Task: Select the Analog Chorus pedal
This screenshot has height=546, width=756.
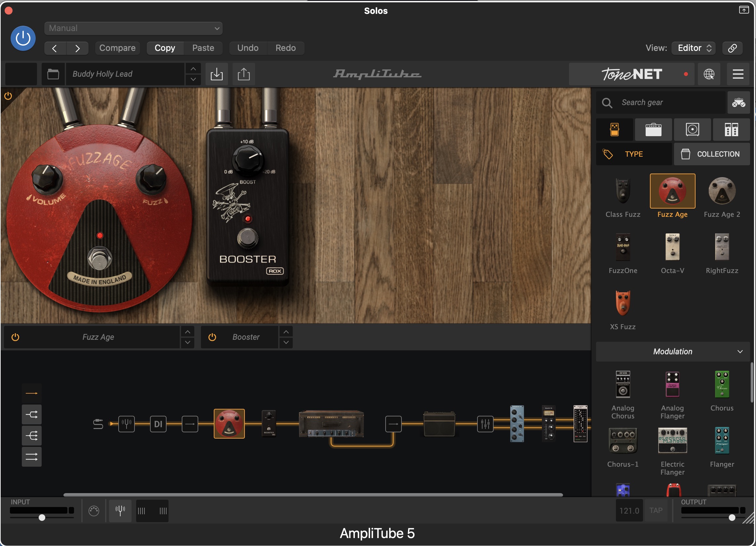Action: pyautogui.click(x=623, y=395)
